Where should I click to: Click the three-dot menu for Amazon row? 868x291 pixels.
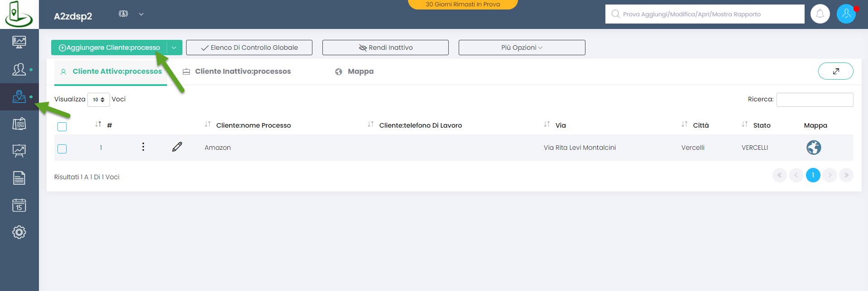coord(143,147)
